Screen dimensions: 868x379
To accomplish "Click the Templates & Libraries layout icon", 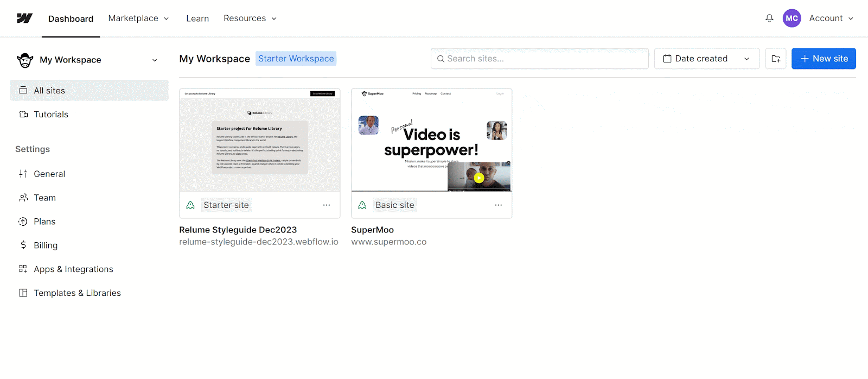I will pos(23,293).
